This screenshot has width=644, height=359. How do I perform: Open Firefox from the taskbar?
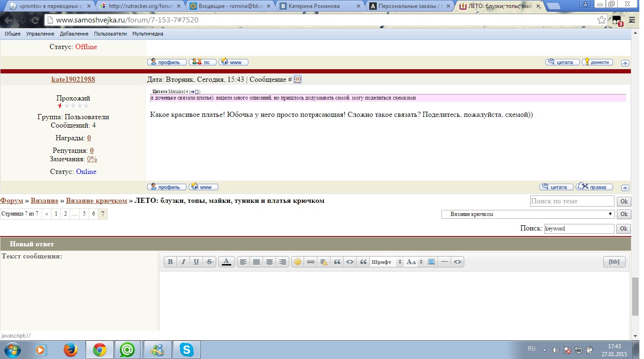(70, 350)
